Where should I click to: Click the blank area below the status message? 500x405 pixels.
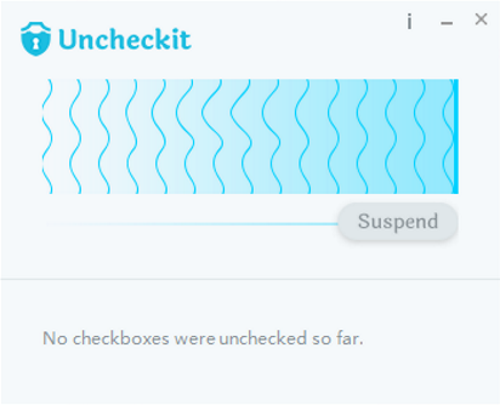pyautogui.click(x=250, y=377)
